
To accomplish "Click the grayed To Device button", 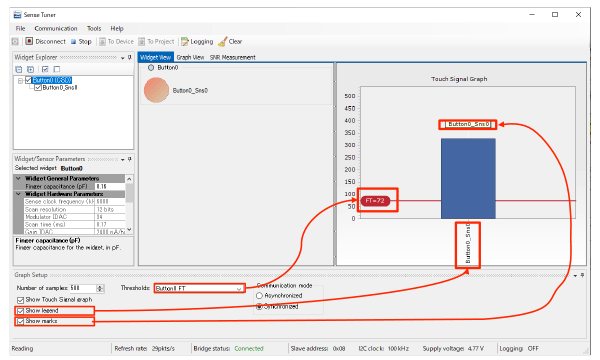I will [x=116, y=41].
